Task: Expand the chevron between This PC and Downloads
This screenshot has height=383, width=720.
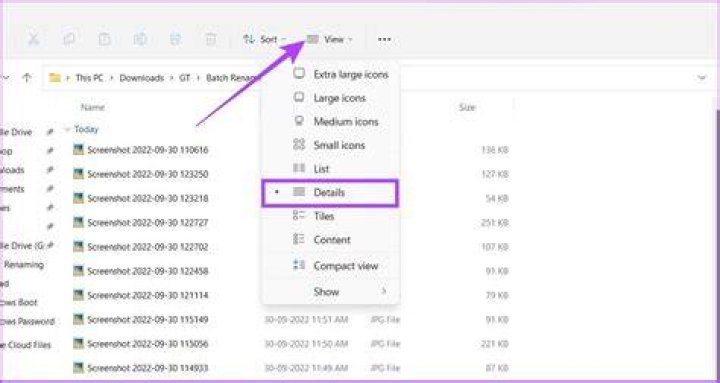Action: pos(111,78)
